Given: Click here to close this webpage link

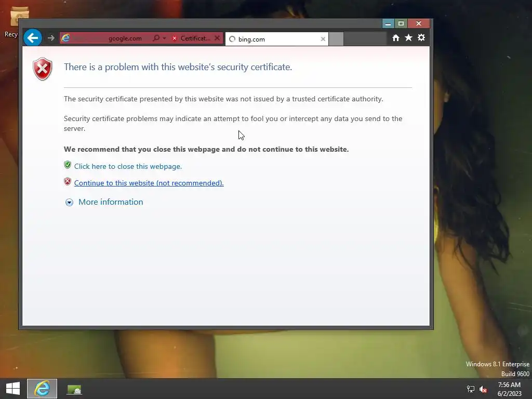Looking at the screenshot, I should 128,166.
